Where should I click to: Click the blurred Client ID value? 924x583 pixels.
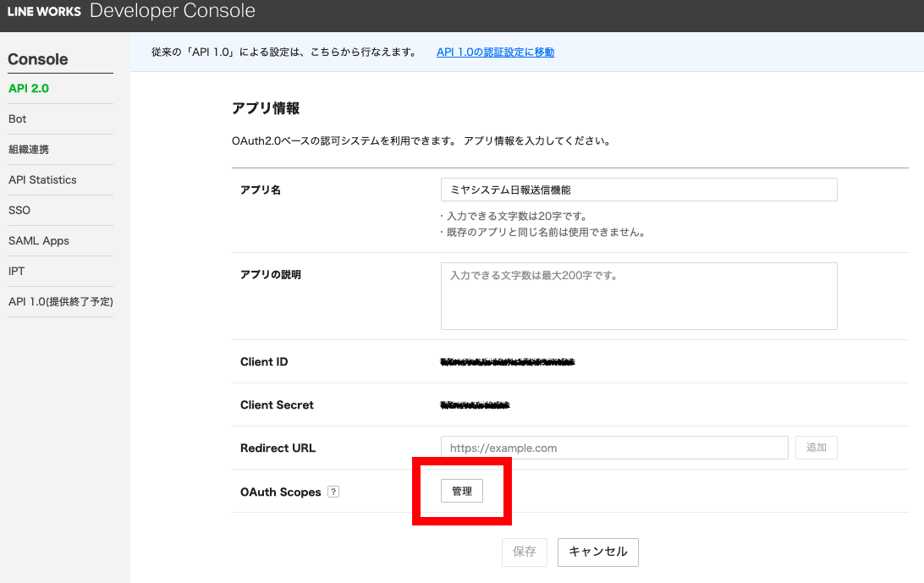pos(508,362)
